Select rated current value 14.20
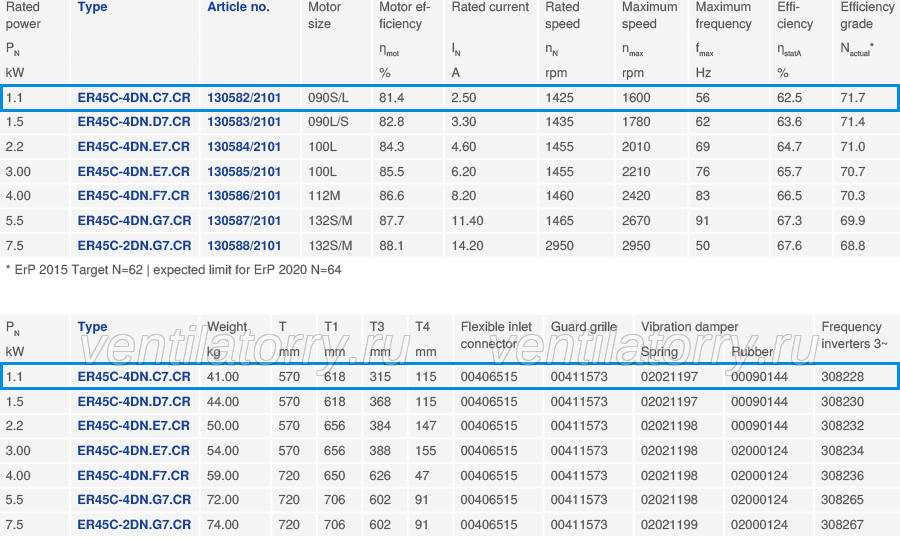900x538 pixels. click(x=467, y=246)
